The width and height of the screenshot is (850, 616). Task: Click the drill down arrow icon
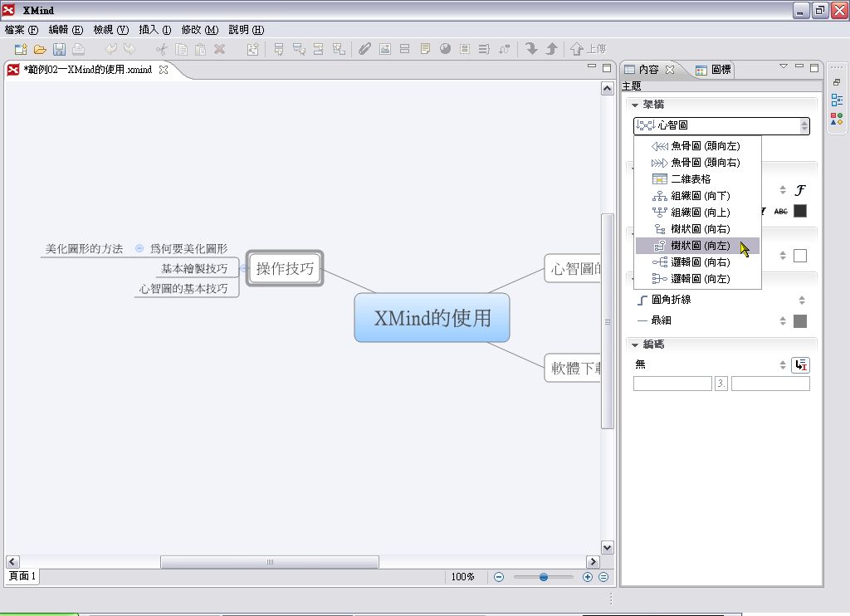pos(531,49)
